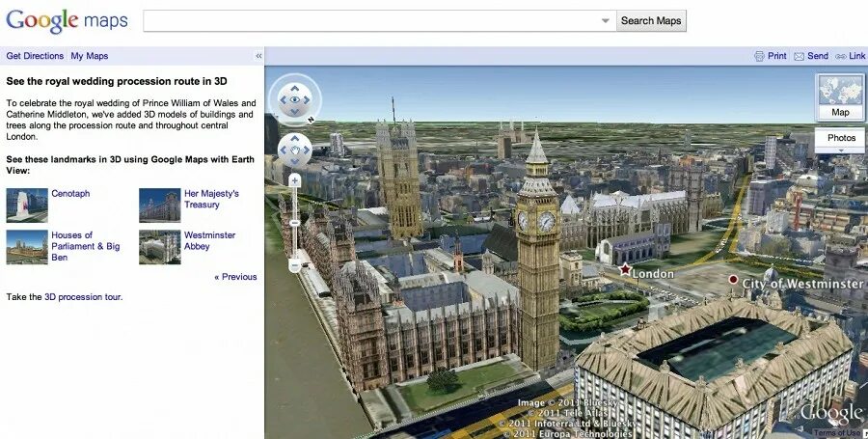Click the printer icon
The image size is (868, 439).
[760, 56]
